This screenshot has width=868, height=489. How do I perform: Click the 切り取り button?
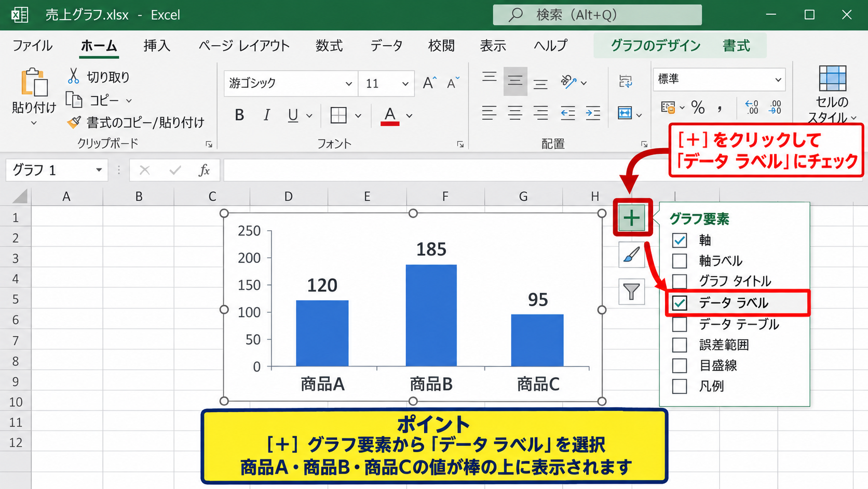point(99,77)
